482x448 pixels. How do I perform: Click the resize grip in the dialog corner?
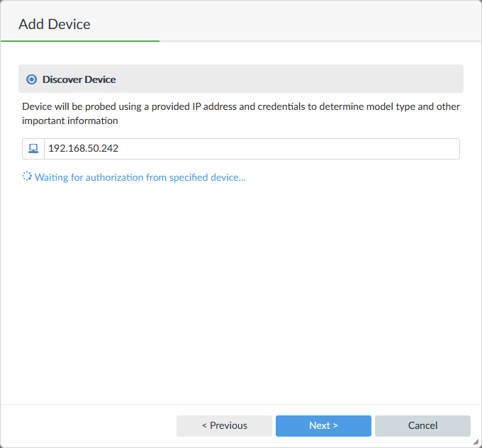coord(476,442)
